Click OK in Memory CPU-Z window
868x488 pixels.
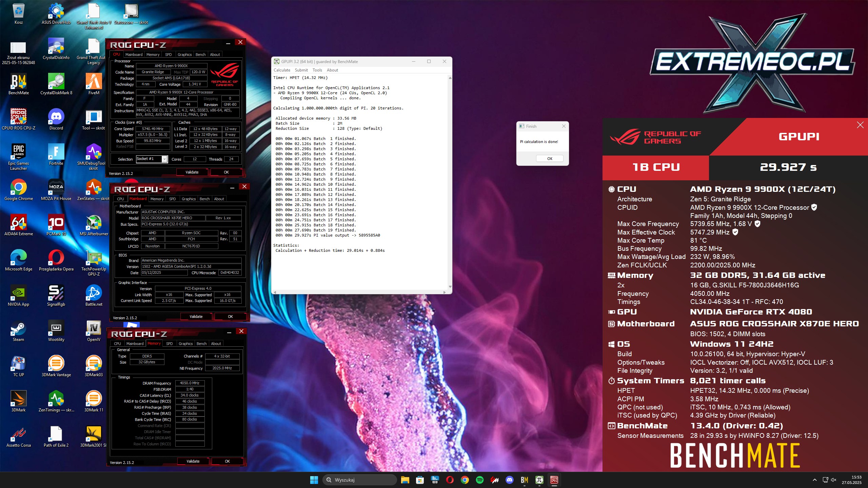point(227,461)
